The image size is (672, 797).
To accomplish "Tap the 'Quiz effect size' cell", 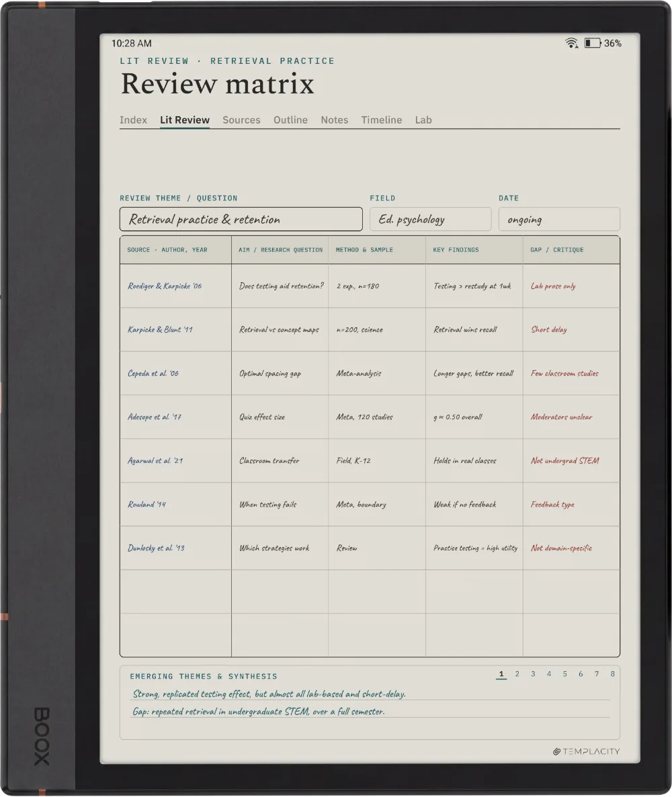I will click(x=280, y=417).
